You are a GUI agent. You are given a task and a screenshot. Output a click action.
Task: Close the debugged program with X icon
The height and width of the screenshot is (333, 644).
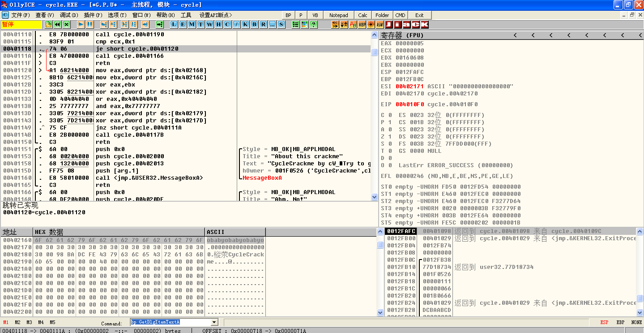click(x=66, y=24)
